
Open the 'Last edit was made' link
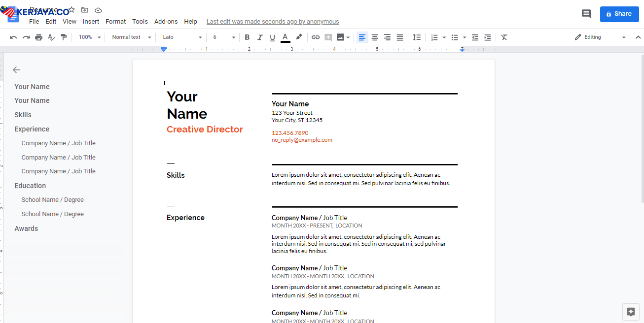(x=273, y=22)
